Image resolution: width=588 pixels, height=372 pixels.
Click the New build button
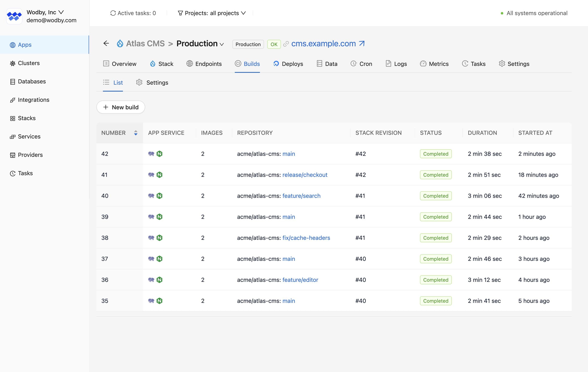coord(121,107)
